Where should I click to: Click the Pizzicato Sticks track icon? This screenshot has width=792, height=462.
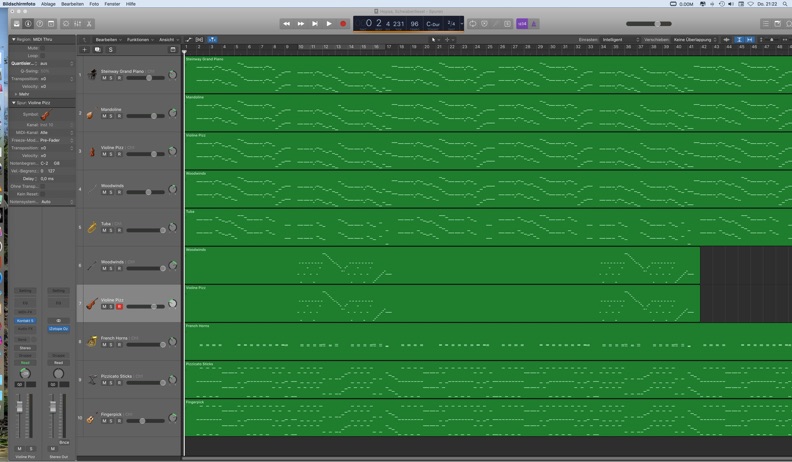click(x=92, y=380)
